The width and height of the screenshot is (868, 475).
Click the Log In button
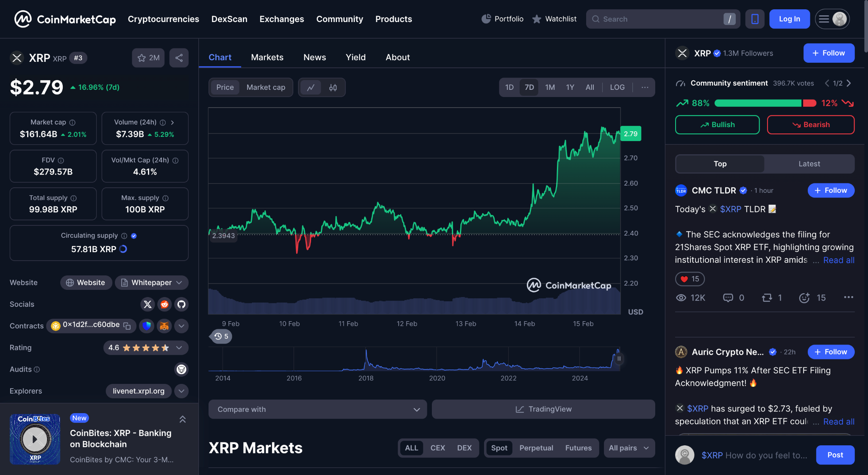(x=789, y=19)
